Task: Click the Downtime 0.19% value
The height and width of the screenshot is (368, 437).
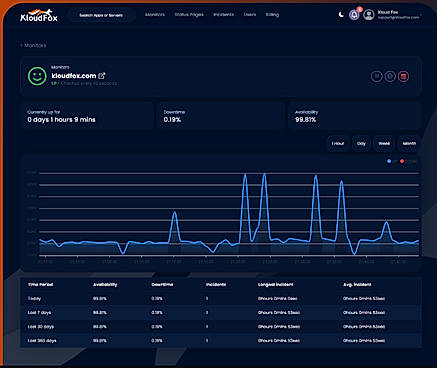Action: point(172,120)
